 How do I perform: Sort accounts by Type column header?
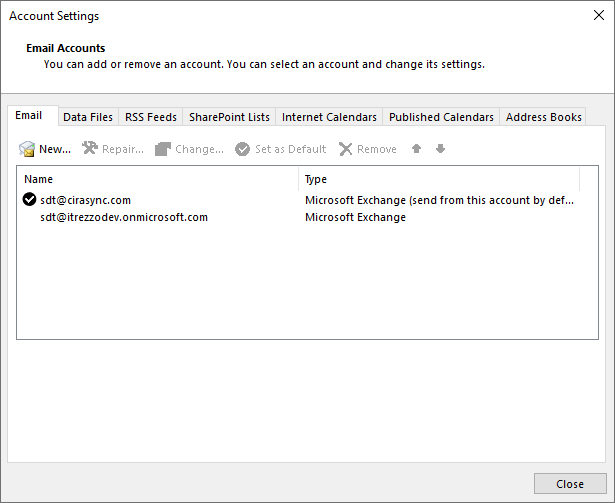[x=440, y=179]
